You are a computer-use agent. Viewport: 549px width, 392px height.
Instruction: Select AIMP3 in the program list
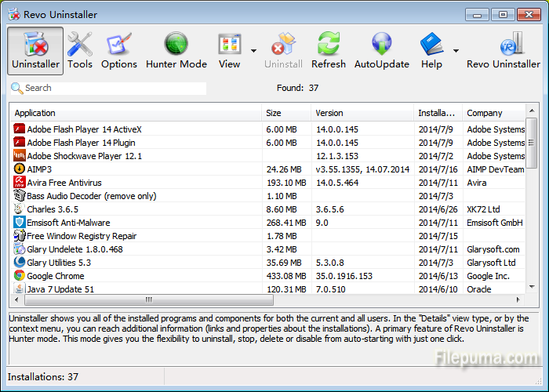[39, 169]
